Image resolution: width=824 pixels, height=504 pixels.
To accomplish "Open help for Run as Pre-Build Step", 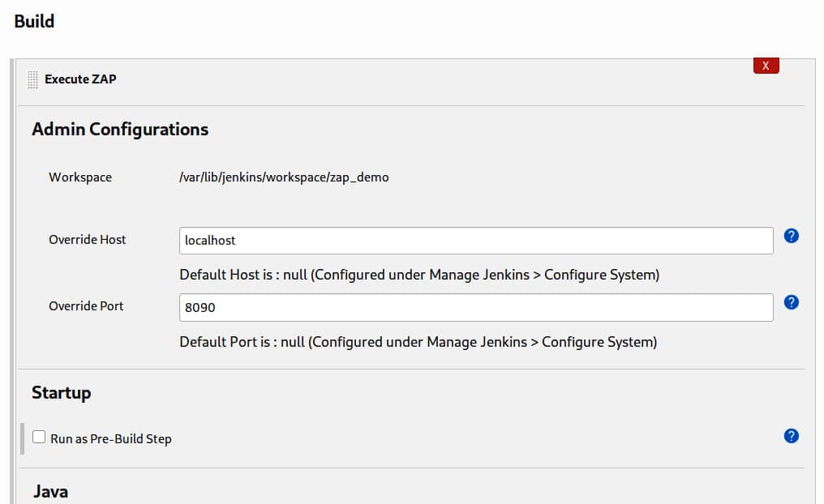I will tap(792, 436).
